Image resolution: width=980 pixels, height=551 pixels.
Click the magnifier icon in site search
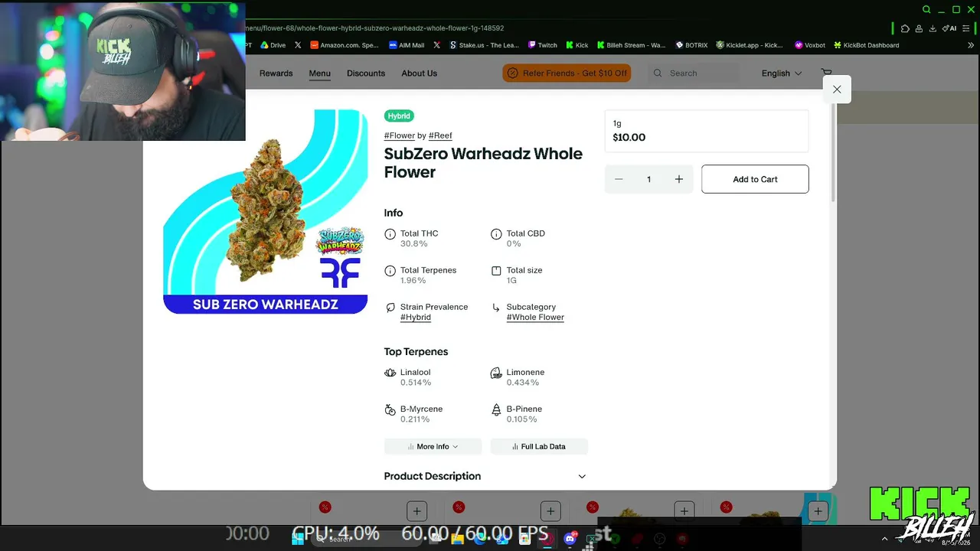[658, 73]
